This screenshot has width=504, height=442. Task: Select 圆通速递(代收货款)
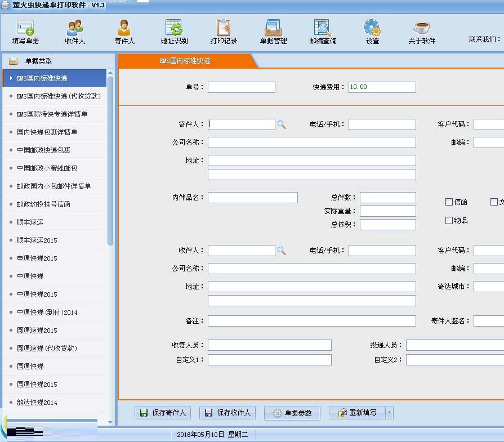pos(55,348)
